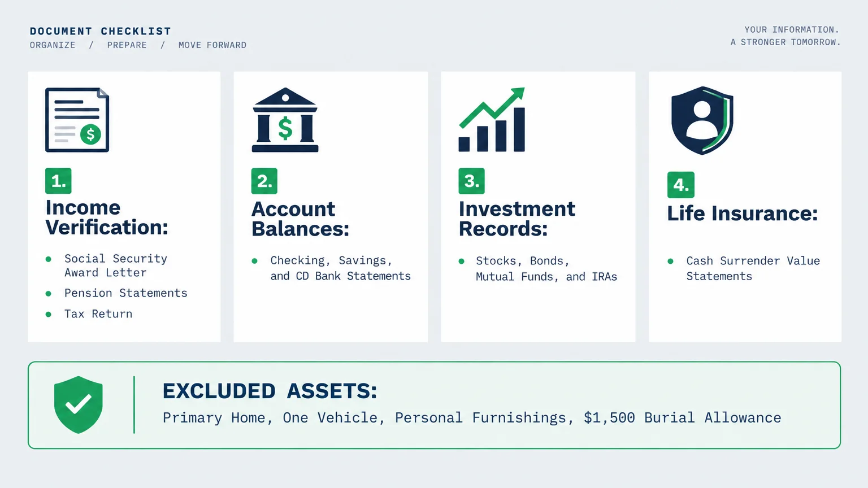The image size is (868, 488).
Task: Click the green number 3 badge
Action: tap(471, 181)
